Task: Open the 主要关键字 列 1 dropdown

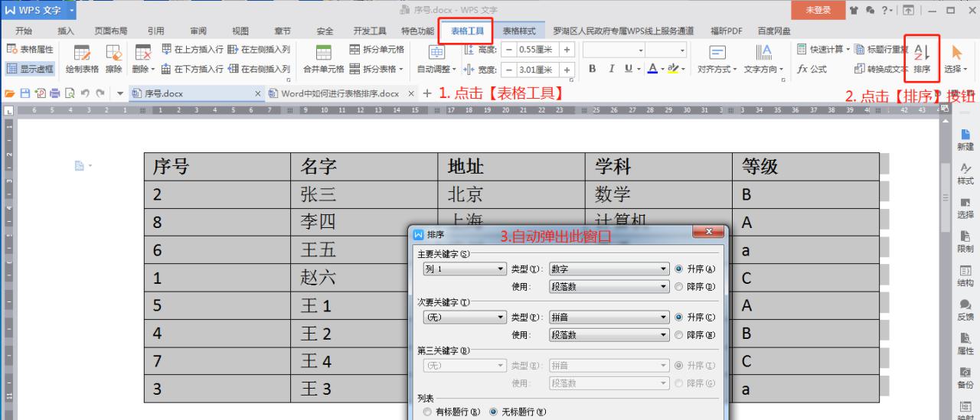Action: click(x=465, y=269)
